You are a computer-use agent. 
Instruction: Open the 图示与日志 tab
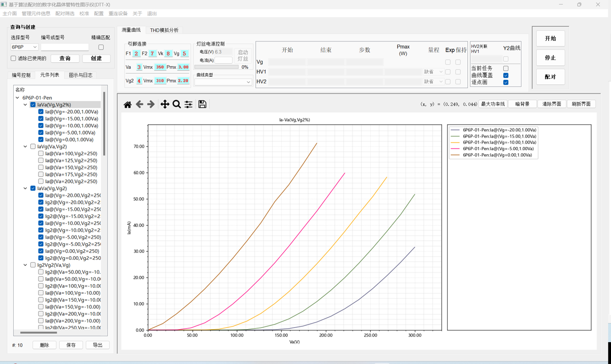(80, 75)
